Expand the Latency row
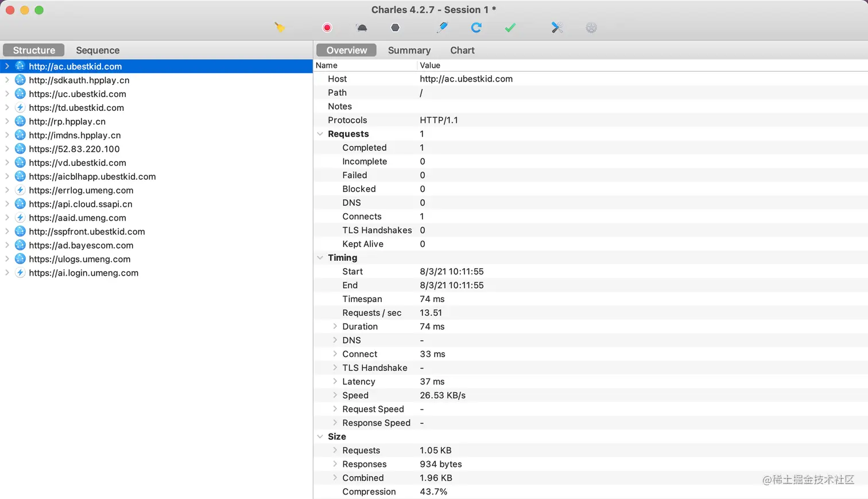 (x=335, y=381)
